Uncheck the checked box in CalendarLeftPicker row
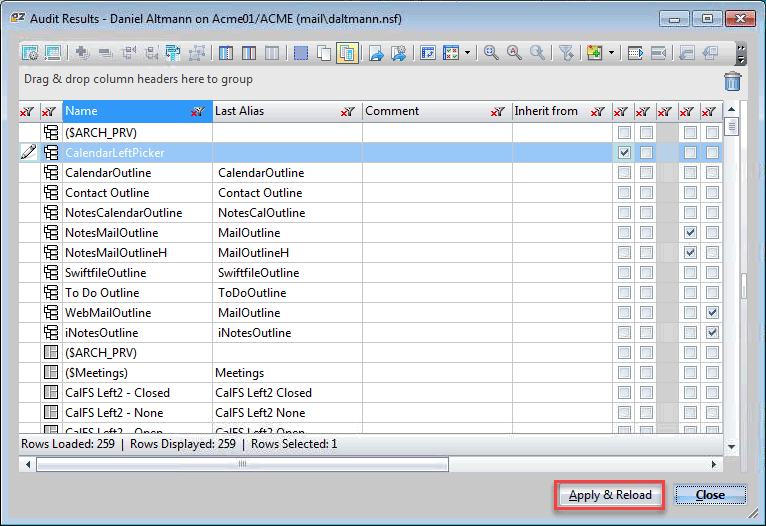 (x=624, y=153)
